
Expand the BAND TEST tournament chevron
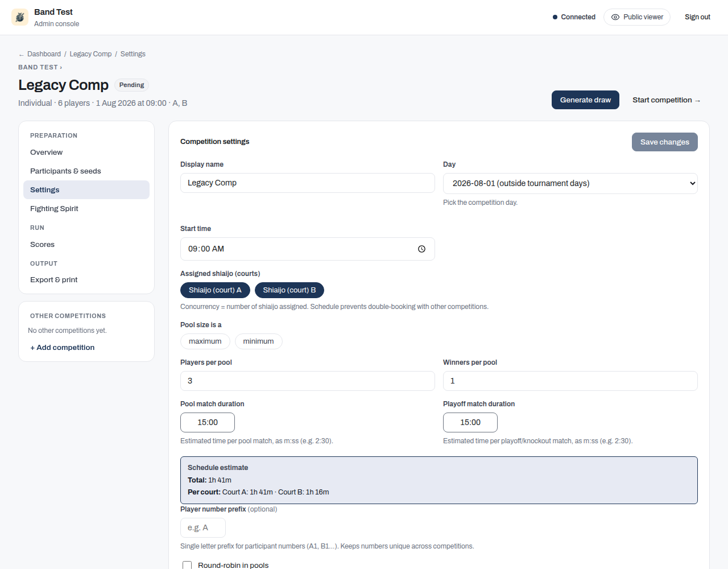(x=61, y=67)
